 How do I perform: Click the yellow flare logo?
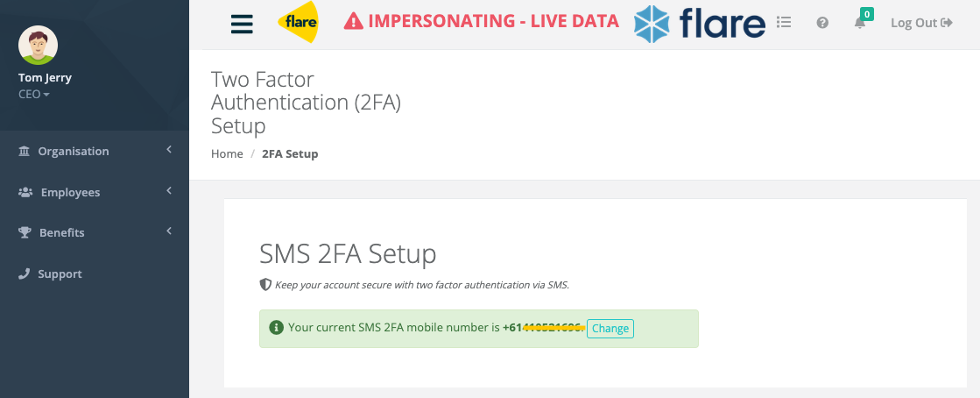pyautogui.click(x=298, y=22)
